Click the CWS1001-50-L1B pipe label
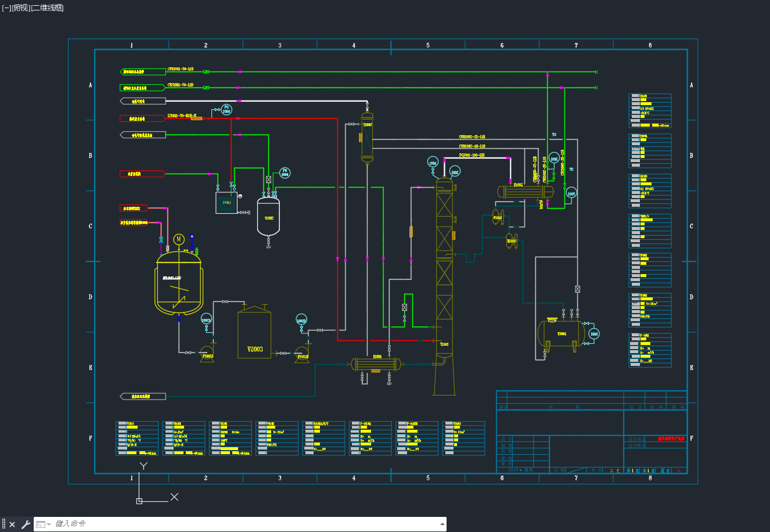 pyautogui.click(x=181, y=85)
